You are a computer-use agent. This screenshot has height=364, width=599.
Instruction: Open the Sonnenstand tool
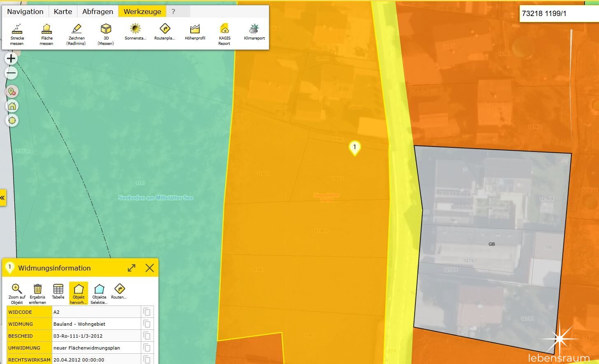click(x=135, y=32)
